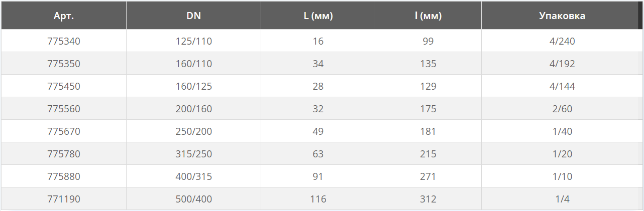
Task: Select the row with article 775560
Action: (x=64, y=109)
